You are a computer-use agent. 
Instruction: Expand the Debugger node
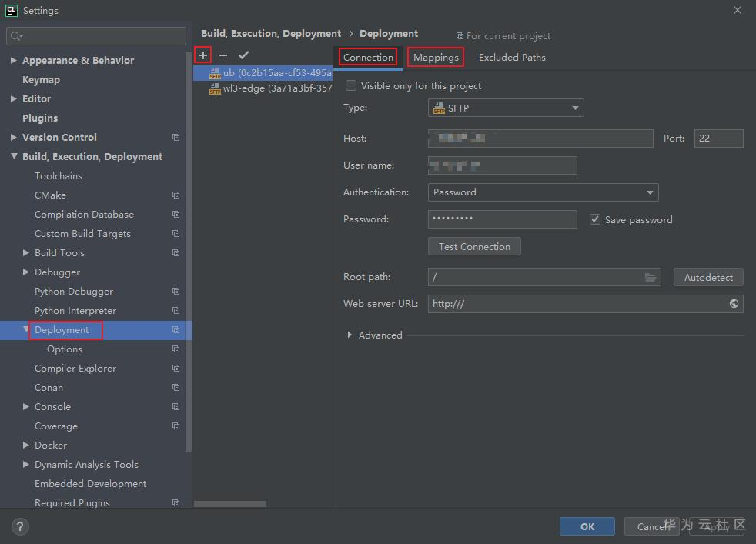(x=26, y=272)
